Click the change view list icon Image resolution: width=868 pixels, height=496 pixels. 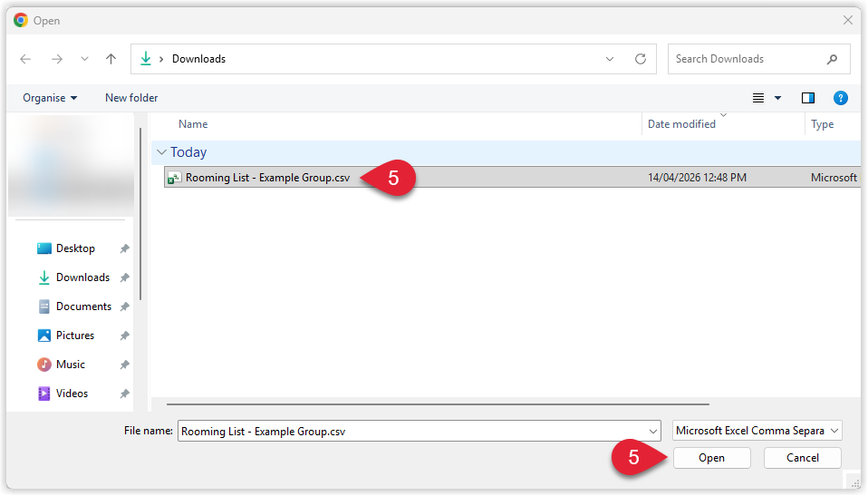click(757, 98)
